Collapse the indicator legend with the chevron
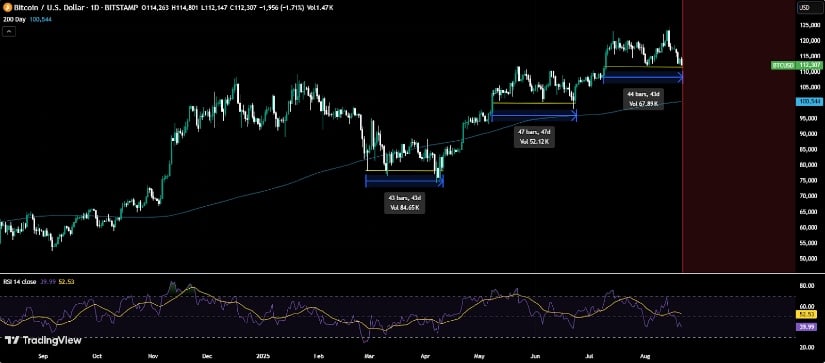The height and width of the screenshot is (363, 825). [9, 32]
